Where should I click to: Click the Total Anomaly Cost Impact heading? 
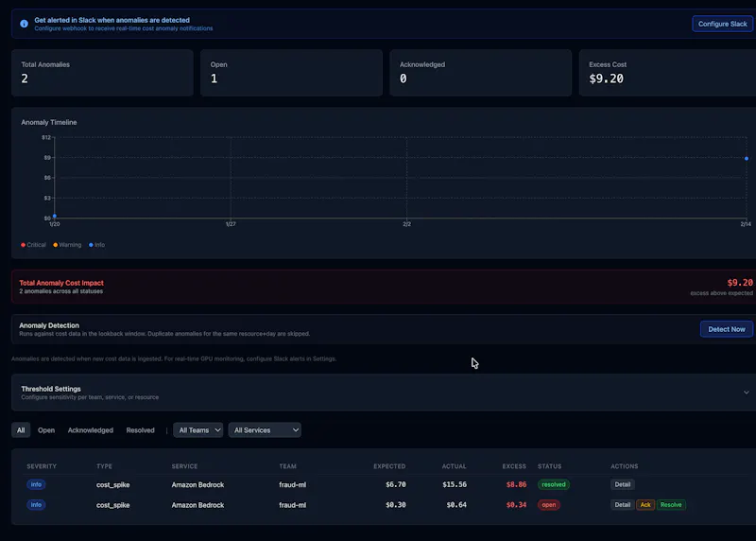coord(61,283)
